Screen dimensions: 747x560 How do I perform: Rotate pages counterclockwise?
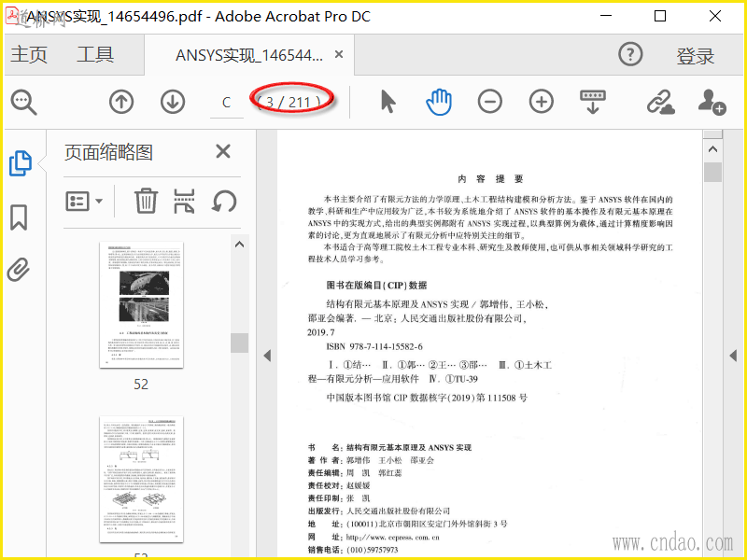(224, 201)
